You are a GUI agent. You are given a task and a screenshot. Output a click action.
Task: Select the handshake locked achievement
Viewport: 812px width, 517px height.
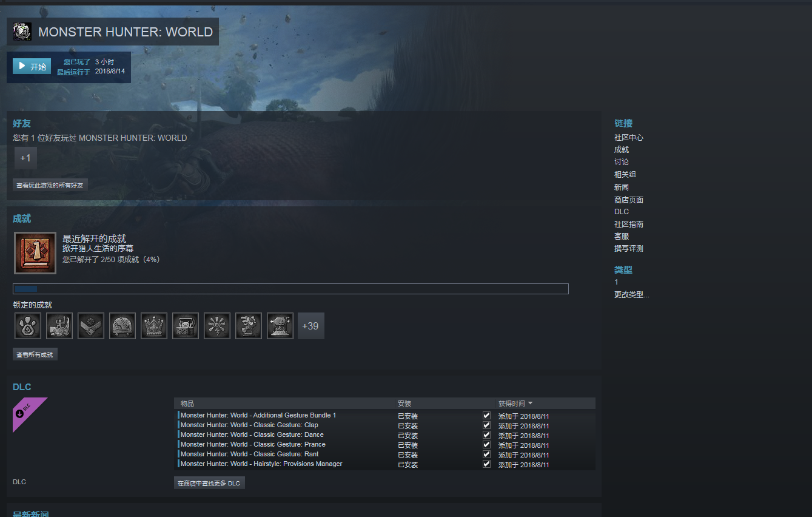point(91,326)
